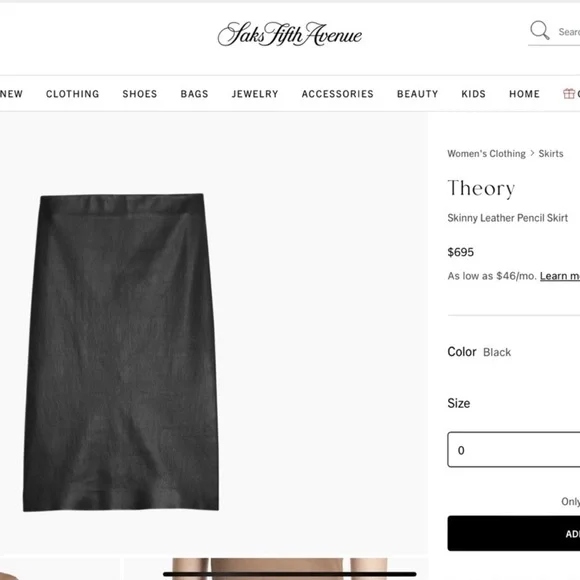
Task: Open the CLOTHING menu
Action: [x=72, y=94]
